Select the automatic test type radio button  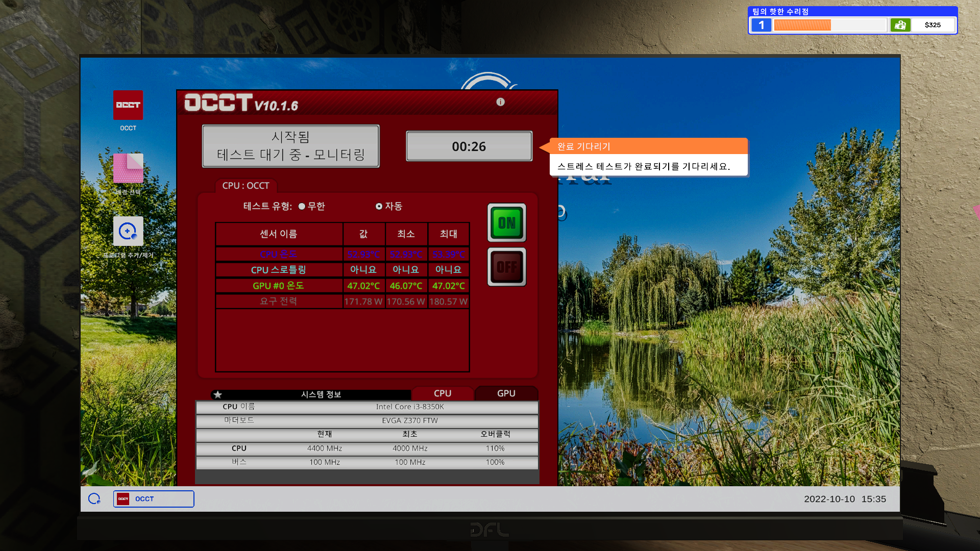[x=379, y=207]
